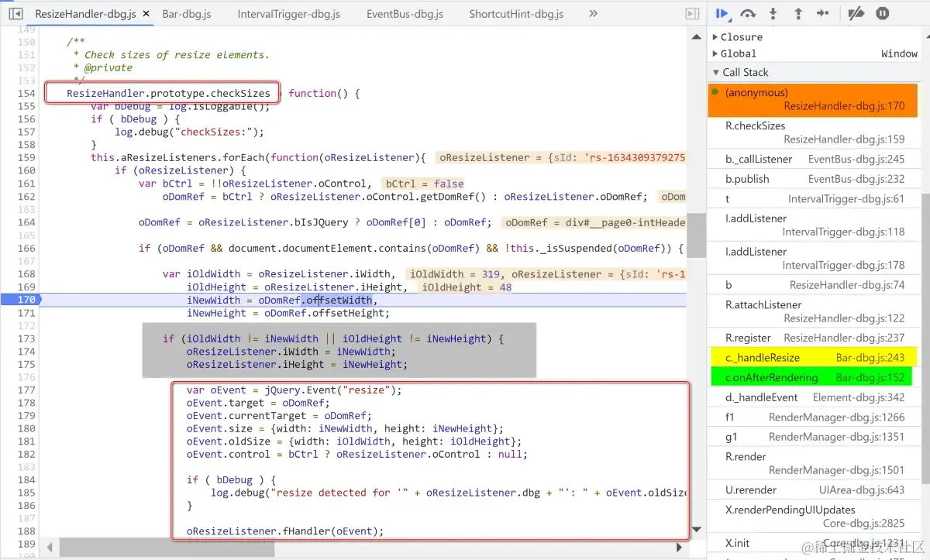Toggle pause on exceptions

pyautogui.click(x=882, y=14)
